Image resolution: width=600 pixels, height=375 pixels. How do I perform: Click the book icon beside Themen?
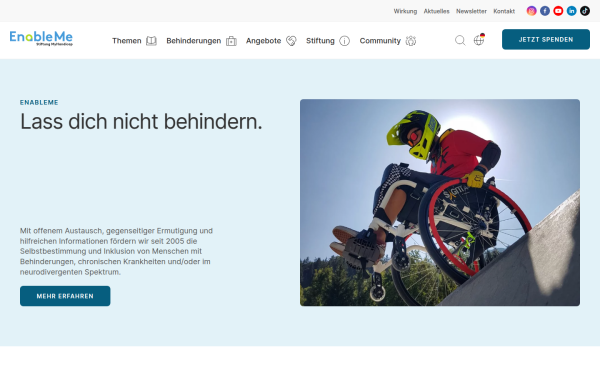click(x=151, y=41)
